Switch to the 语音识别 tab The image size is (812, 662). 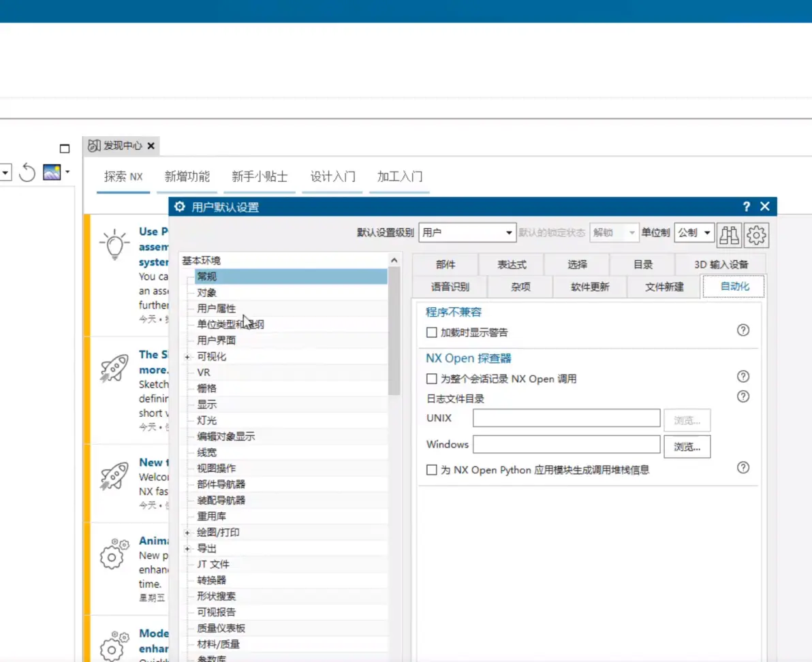pos(450,287)
